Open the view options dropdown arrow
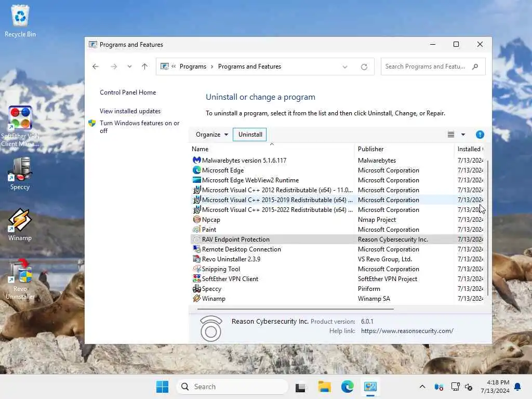 point(463,135)
